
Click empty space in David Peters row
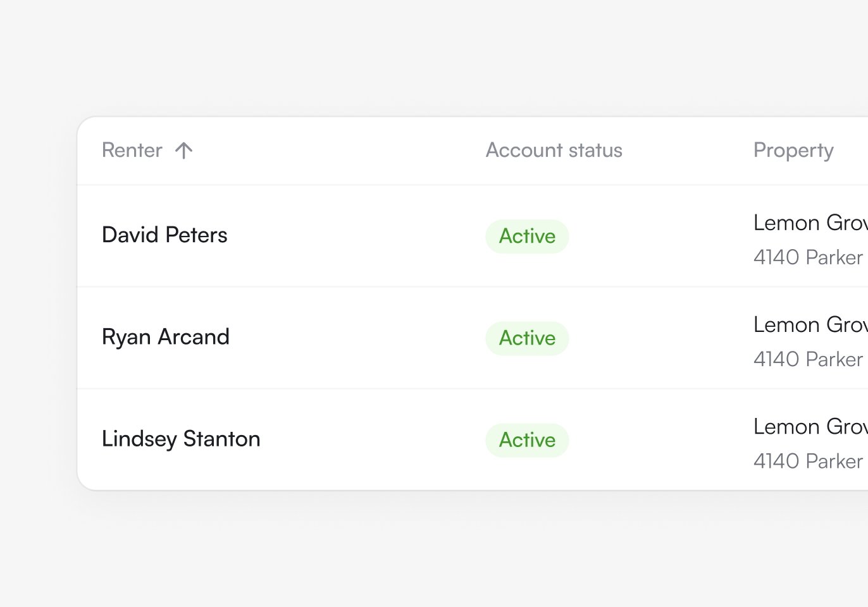coord(354,236)
